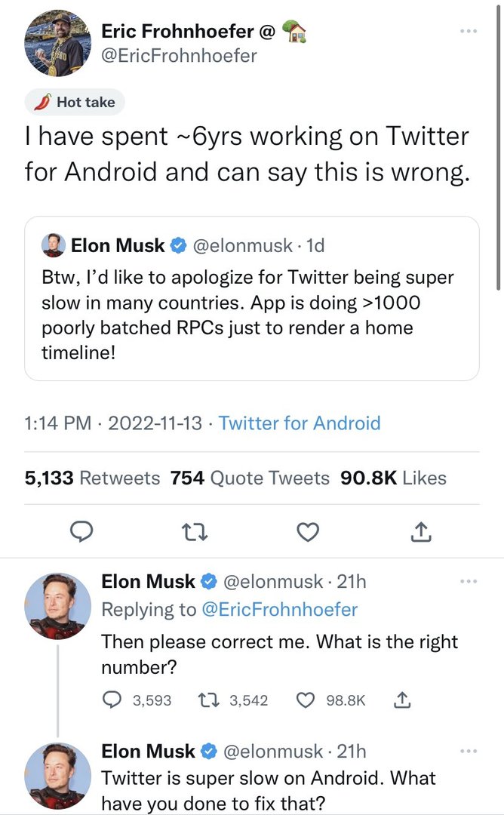This screenshot has width=504, height=815.
Task: Share the main tweet
Action: [420, 533]
